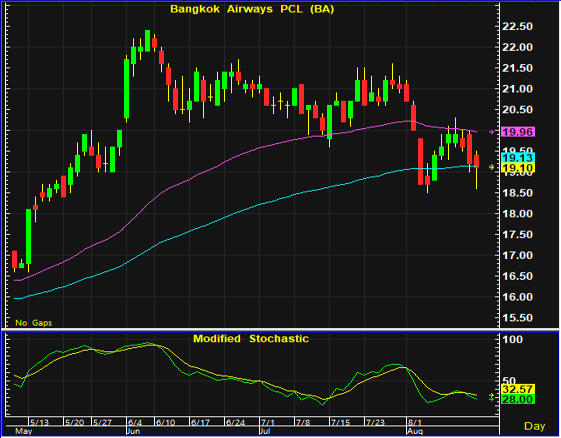
Task: Click the Day timeframe label
Action: click(x=535, y=426)
